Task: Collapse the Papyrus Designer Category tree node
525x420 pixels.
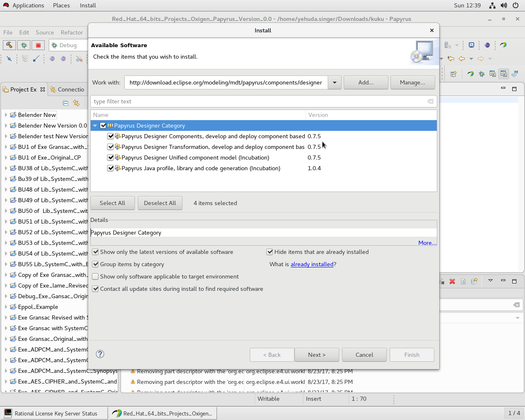Action: pos(95,126)
